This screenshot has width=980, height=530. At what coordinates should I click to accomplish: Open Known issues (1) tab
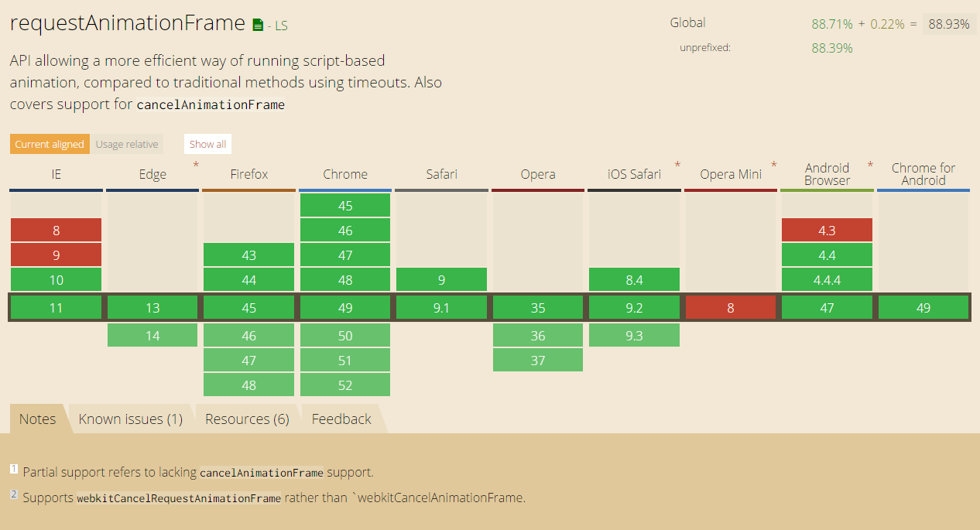pos(131,419)
